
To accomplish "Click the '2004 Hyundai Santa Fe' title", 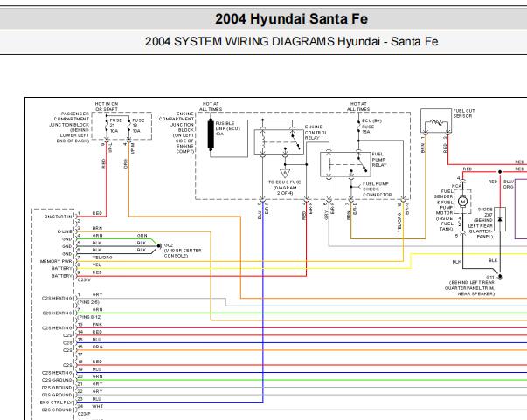I will point(291,19).
